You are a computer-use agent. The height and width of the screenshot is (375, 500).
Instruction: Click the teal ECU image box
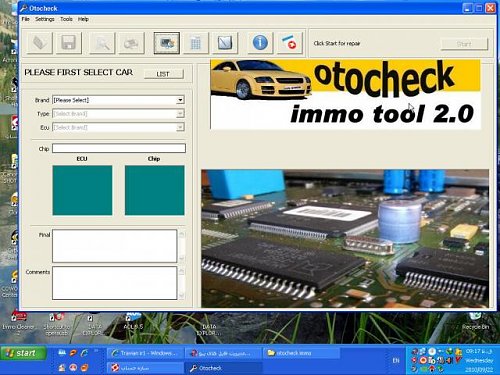click(x=82, y=190)
